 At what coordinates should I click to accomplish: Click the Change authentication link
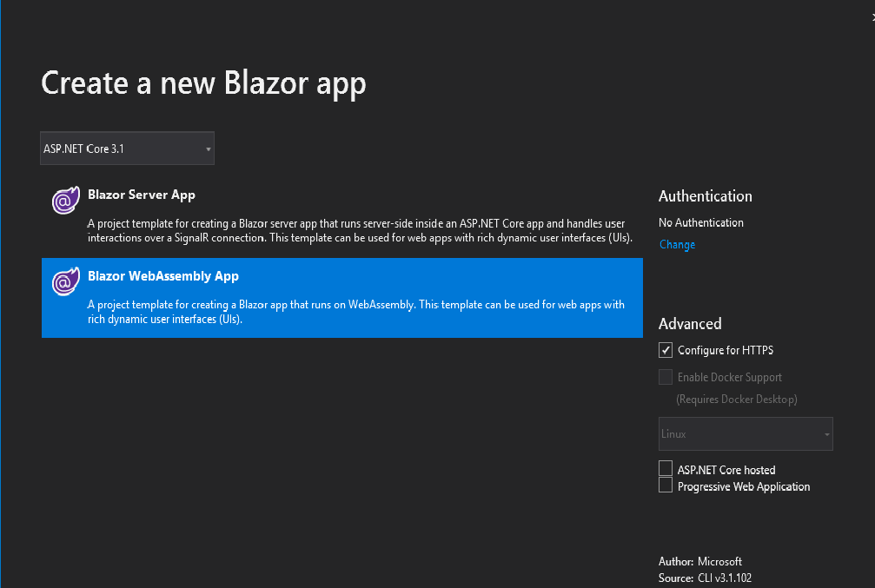(677, 244)
